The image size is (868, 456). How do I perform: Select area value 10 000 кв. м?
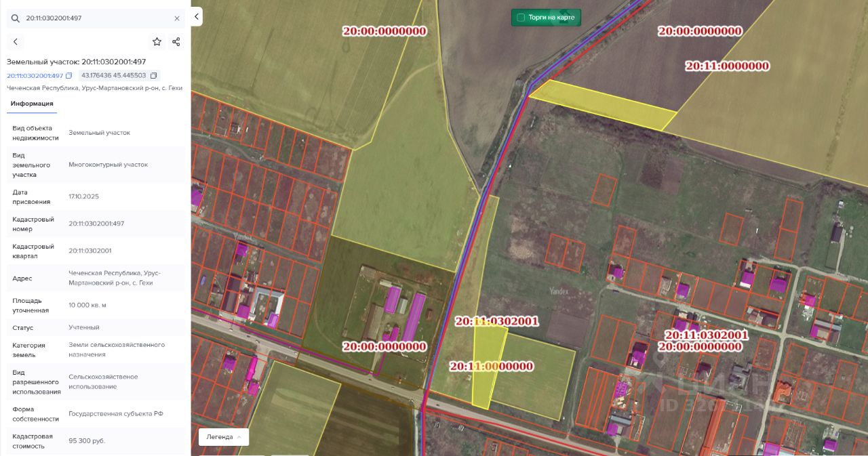click(87, 305)
